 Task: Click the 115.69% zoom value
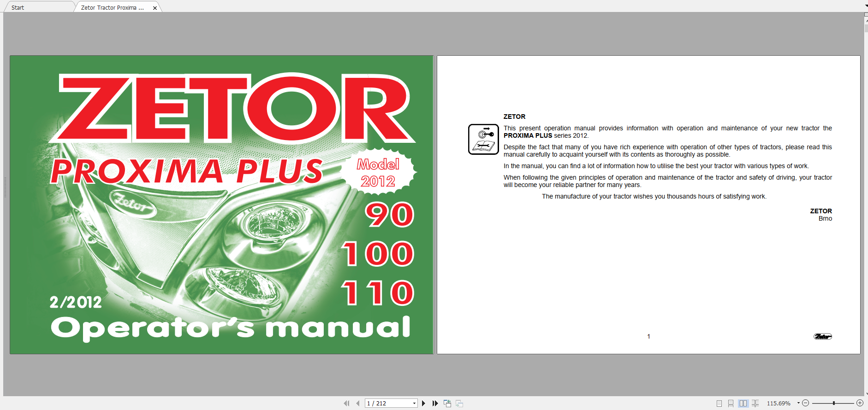[x=779, y=403]
